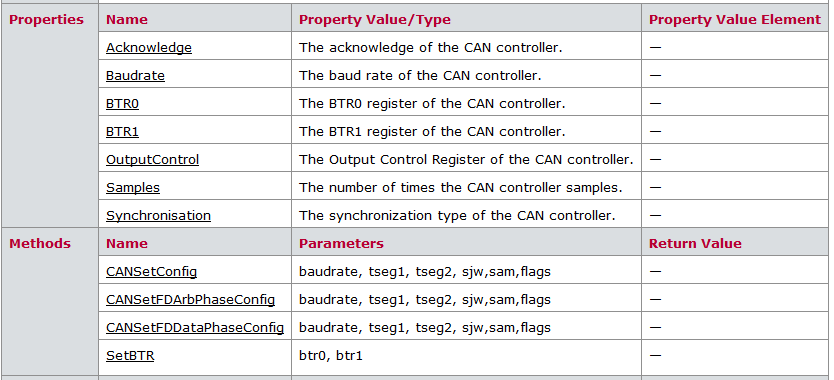Open the OutputControl property page
The height and width of the screenshot is (380, 834).
pyautogui.click(x=152, y=160)
